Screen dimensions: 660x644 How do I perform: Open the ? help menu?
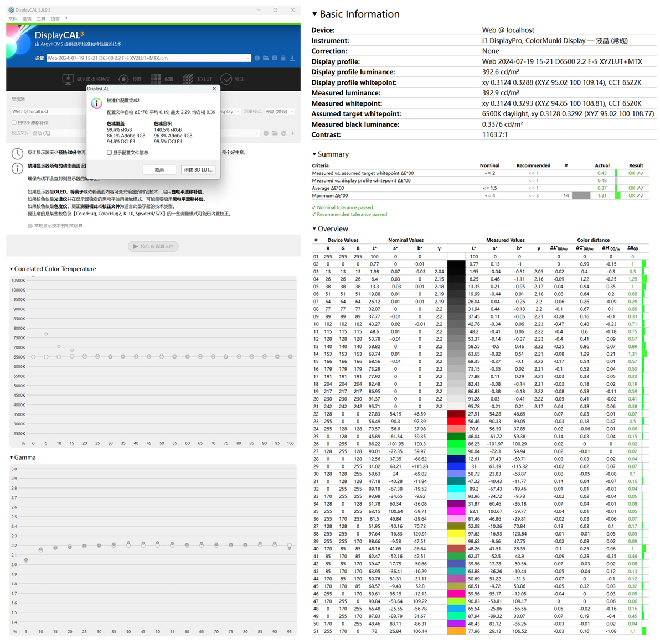point(66,19)
